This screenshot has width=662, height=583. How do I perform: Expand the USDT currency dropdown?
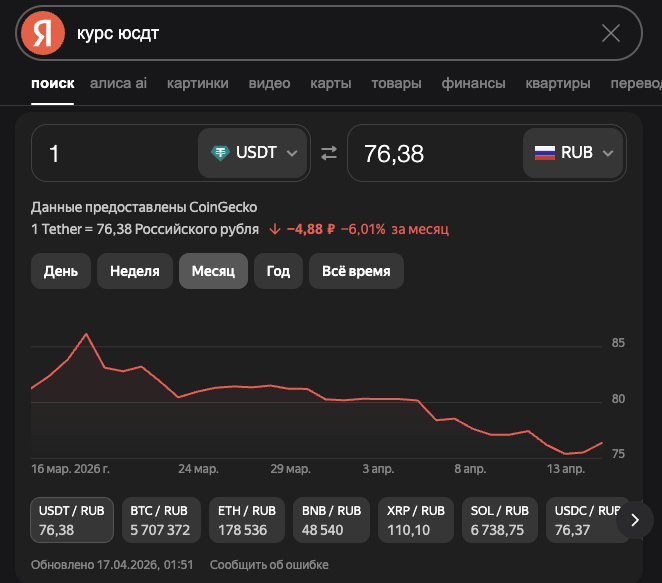pos(292,153)
